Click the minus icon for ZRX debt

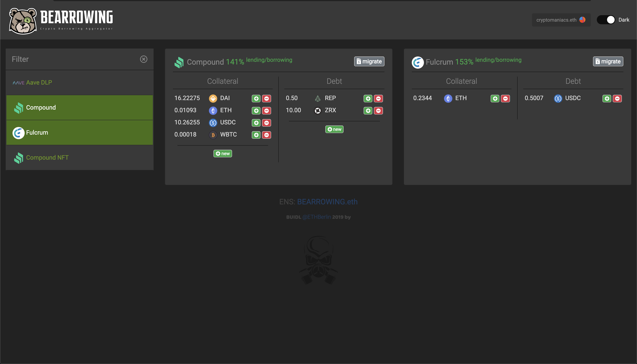tap(378, 111)
